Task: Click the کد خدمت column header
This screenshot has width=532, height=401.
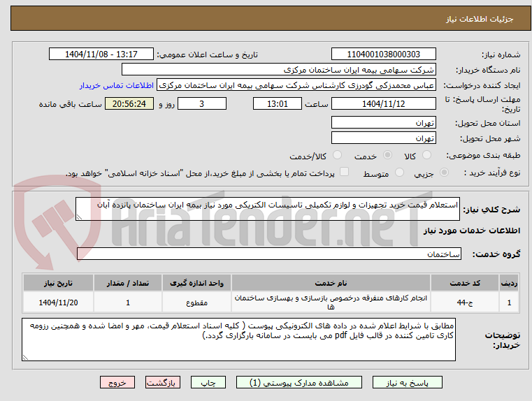Action: [465, 283]
